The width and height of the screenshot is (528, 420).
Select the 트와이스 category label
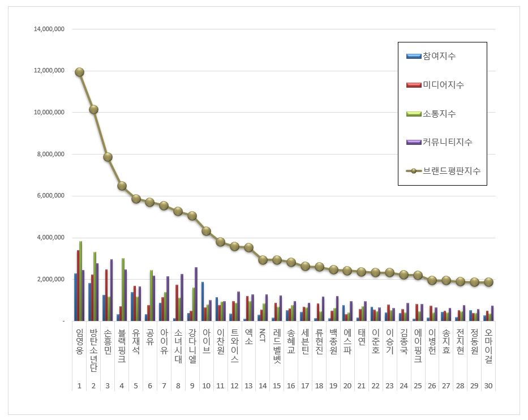[x=235, y=346]
